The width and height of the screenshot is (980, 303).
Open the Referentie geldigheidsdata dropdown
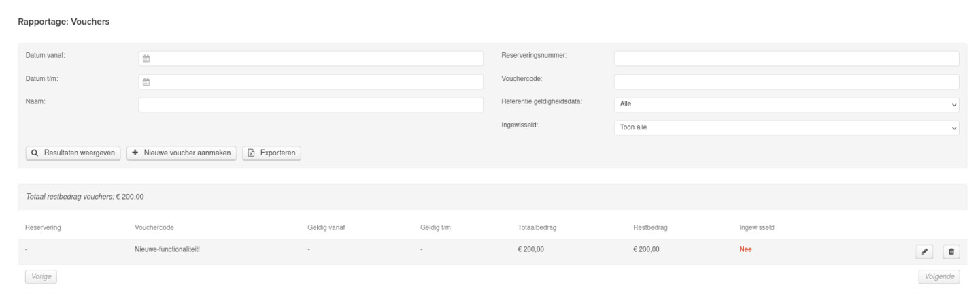(786, 104)
